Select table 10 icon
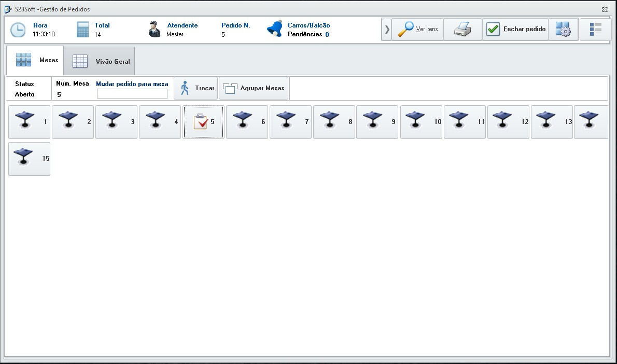This screenshot has height=364, width=617. click(421, 122)
